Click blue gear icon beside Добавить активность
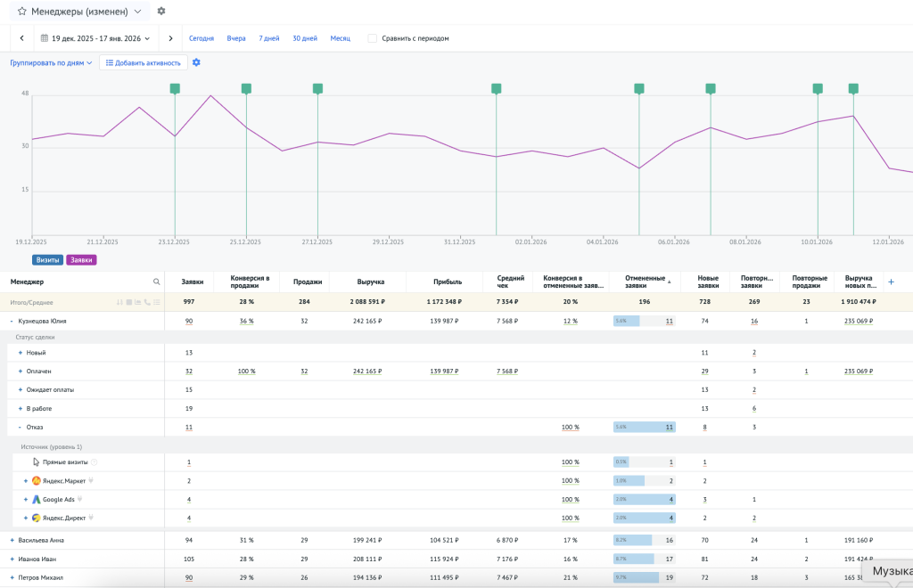This screenshot has width=913, height=588. pos(196,62)
